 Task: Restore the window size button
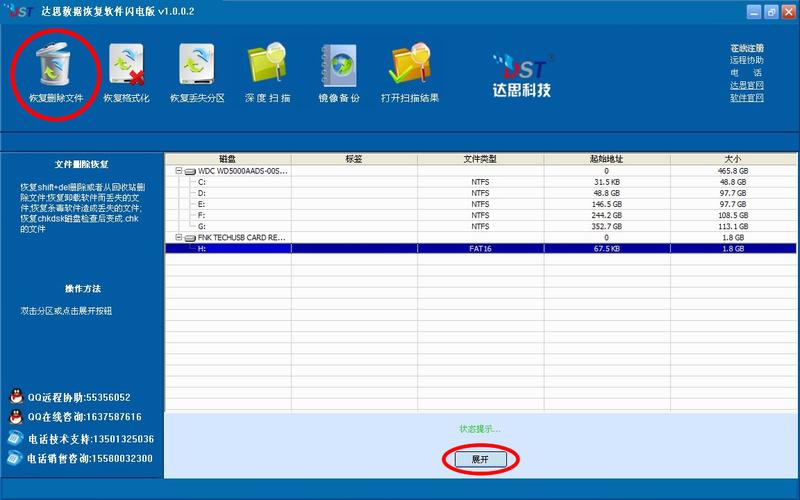click(x=771, y=12)
